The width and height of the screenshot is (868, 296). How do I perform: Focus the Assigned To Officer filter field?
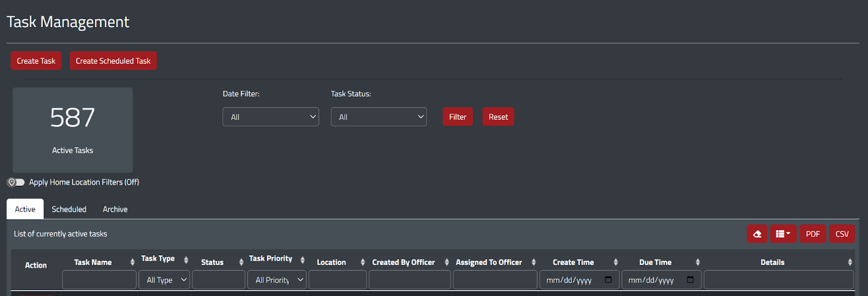pyautogui.click(x=495, y=280)
